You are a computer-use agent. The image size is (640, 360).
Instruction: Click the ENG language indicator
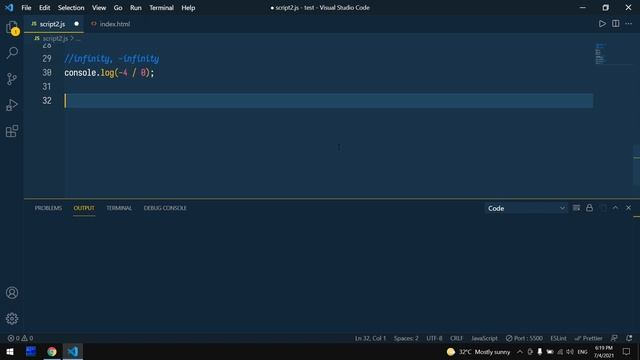(x=582, y=351)
